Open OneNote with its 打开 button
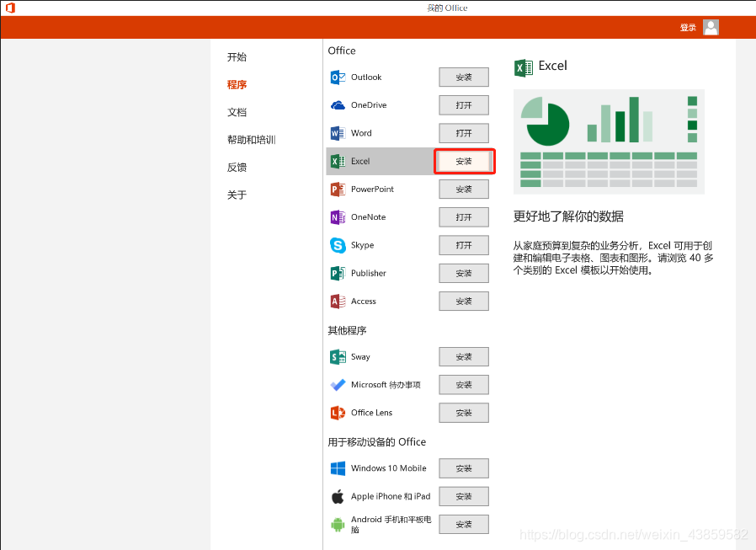Viewport: 756px width, 550px height. [x=464, y=217]
